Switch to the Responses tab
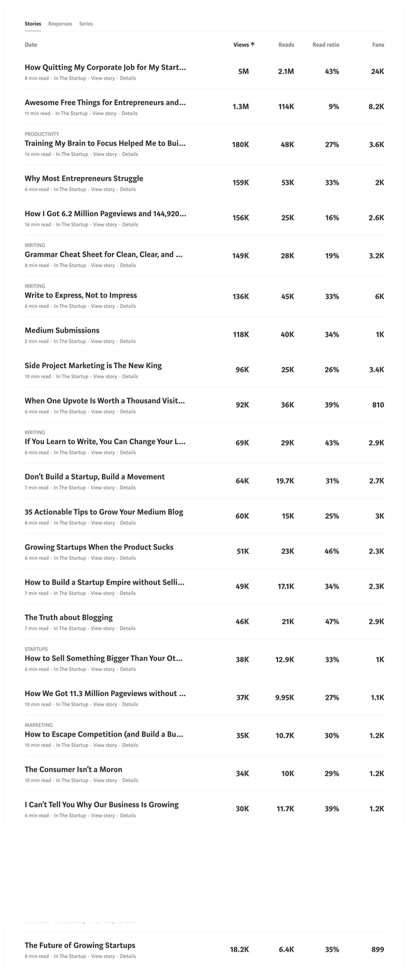This screenshot has height=980, width=408. point(60,24)
